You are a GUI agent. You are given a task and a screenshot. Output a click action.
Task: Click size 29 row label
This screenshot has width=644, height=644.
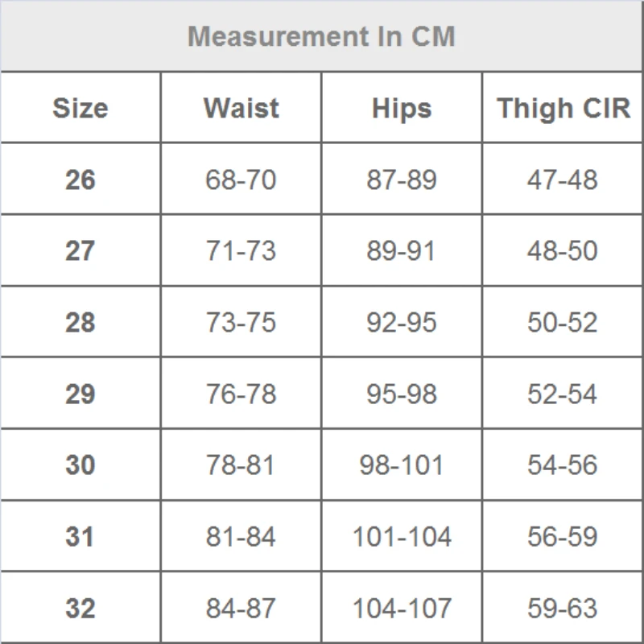pos(80,394)
